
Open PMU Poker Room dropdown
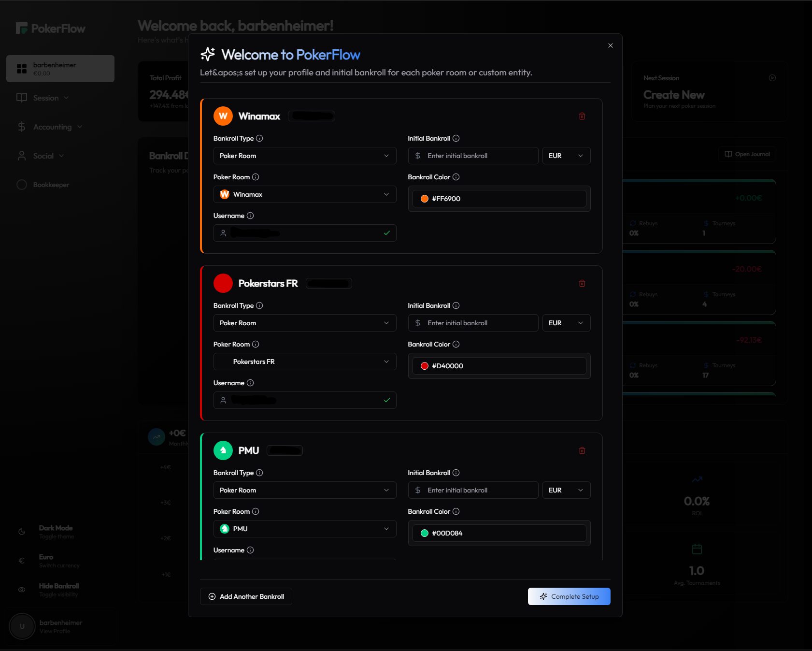pos(305,529)
